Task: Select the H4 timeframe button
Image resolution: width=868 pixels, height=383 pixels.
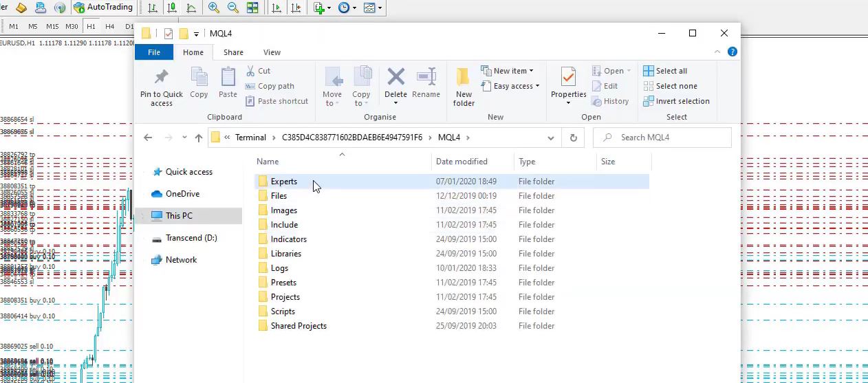Action: pyautogui.click(x=110, y=26)
